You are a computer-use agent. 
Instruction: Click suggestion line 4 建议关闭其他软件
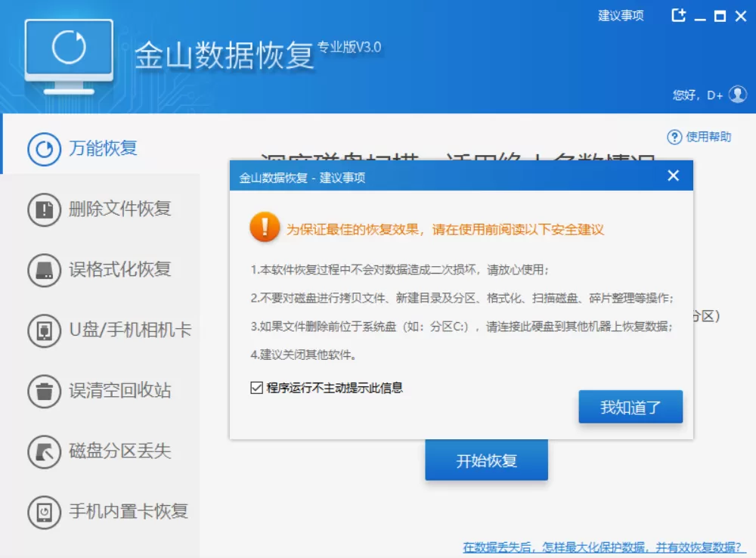(x=304, y=355)
